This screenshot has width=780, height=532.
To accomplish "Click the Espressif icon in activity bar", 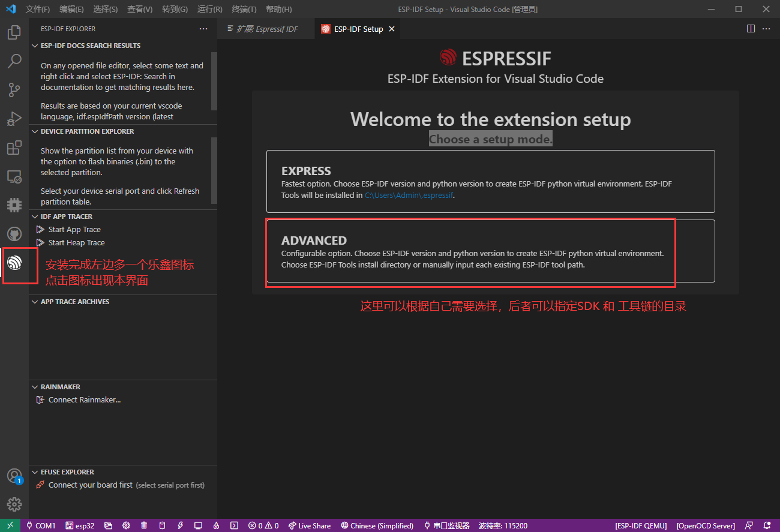I will 14,263.
